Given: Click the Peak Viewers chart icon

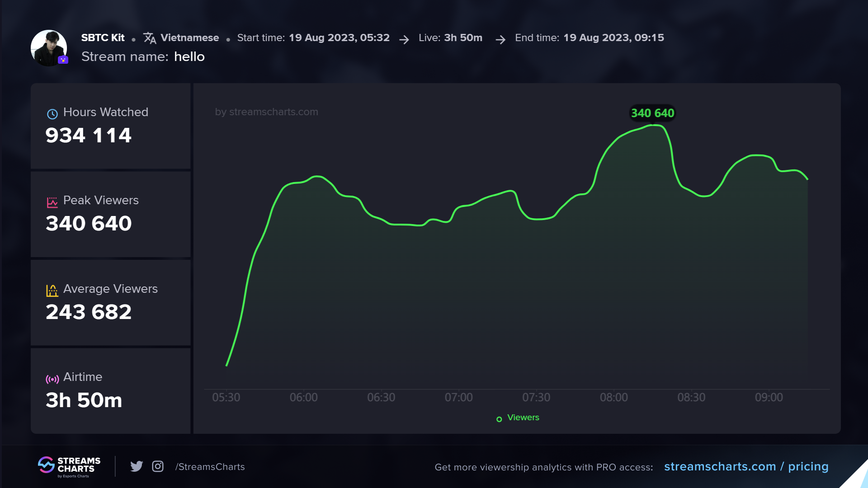Looking at the screenshot, I should (52, 202).
